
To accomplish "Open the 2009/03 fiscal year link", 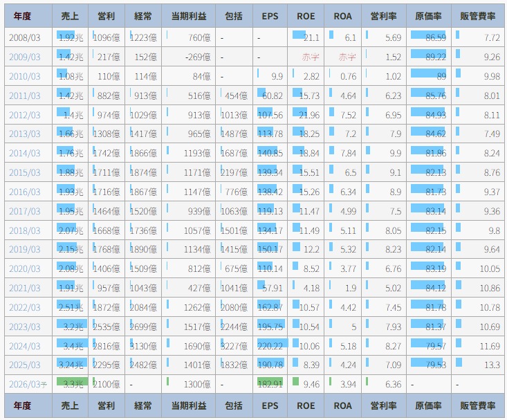I will pyautogui.click(x=25, y=57).
